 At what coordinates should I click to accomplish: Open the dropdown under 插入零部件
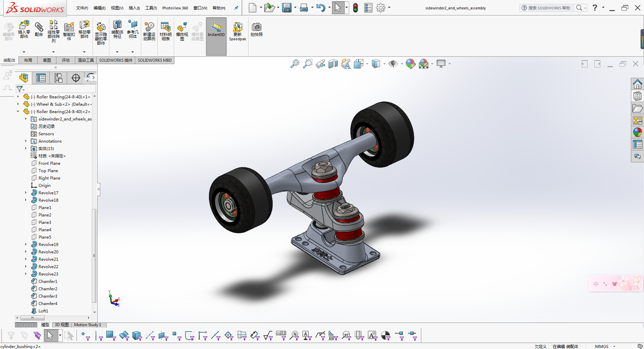(x=24, y=52)
